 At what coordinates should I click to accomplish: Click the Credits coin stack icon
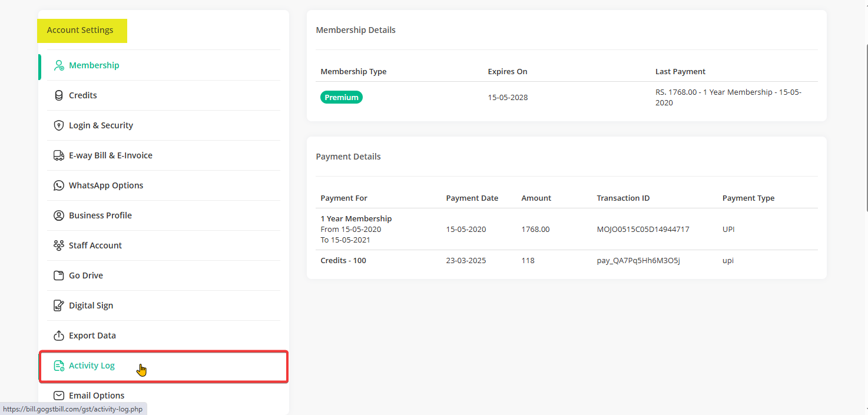59,95
